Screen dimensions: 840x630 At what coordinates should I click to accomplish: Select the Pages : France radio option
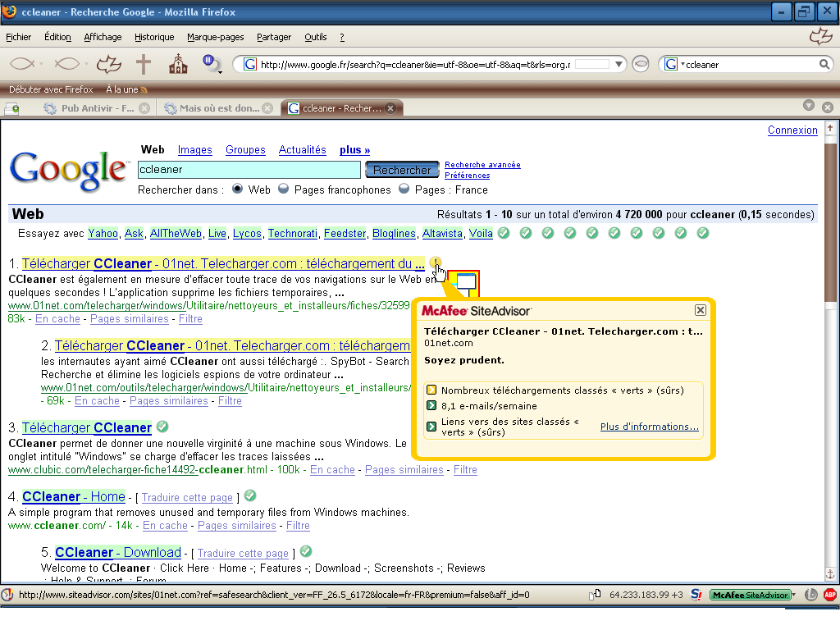click(x=404, y=189)
